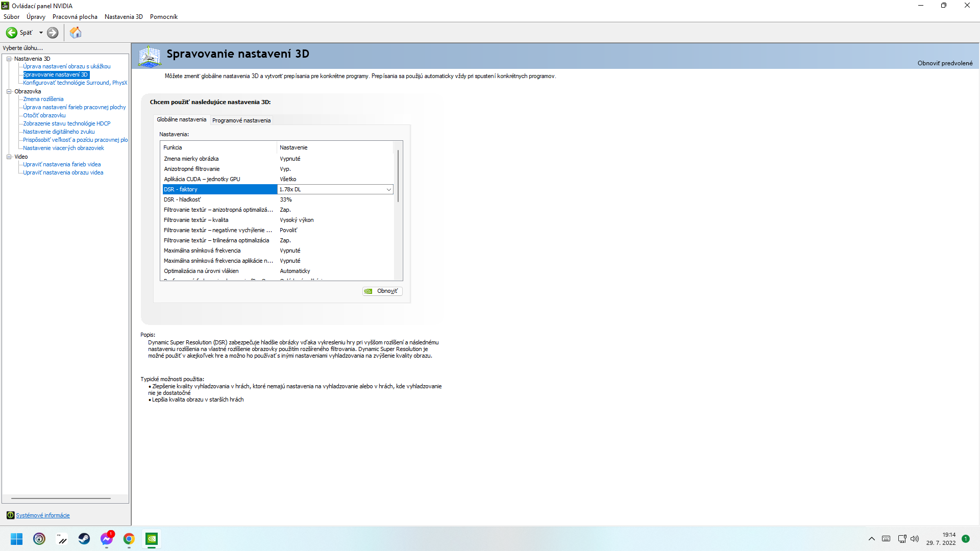Open the Windows Start menu
The width and height of the screenshot is (980, 551).
point(17,539)
